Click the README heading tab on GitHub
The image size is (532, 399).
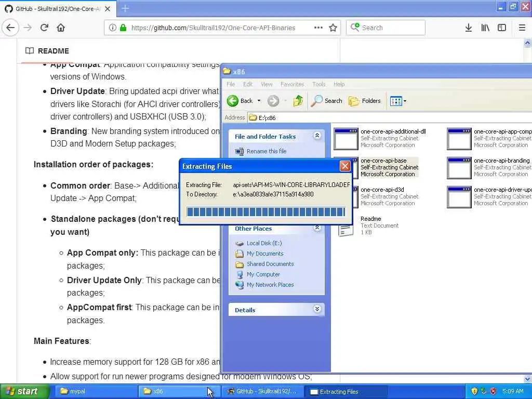point(47,51)
